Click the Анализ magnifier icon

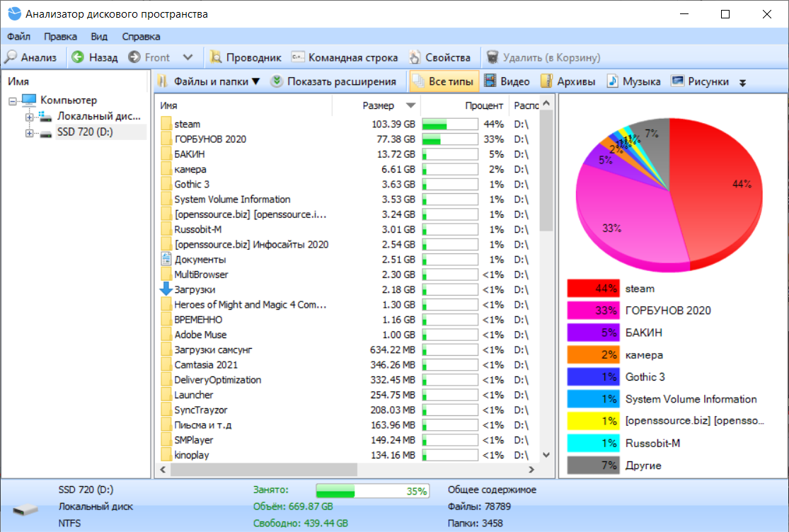click(x=11, y=57)
